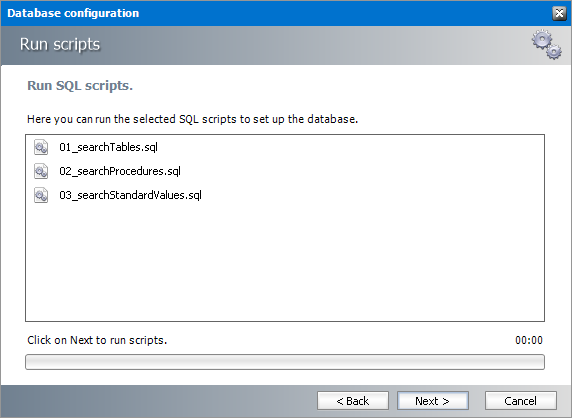Click the 00:00 elapsed time indicator
The width and height of the screenshot is (572, 418).
tap(529, 340)
